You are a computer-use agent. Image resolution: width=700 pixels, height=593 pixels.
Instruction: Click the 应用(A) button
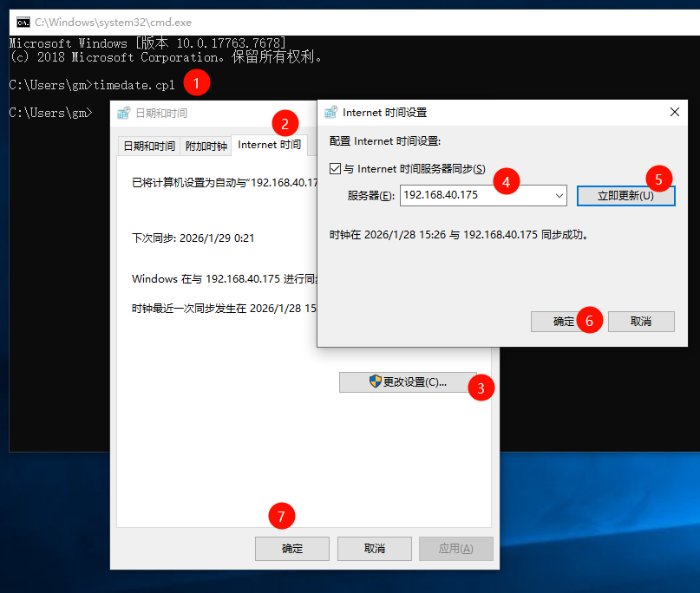(x=455, y=549)
